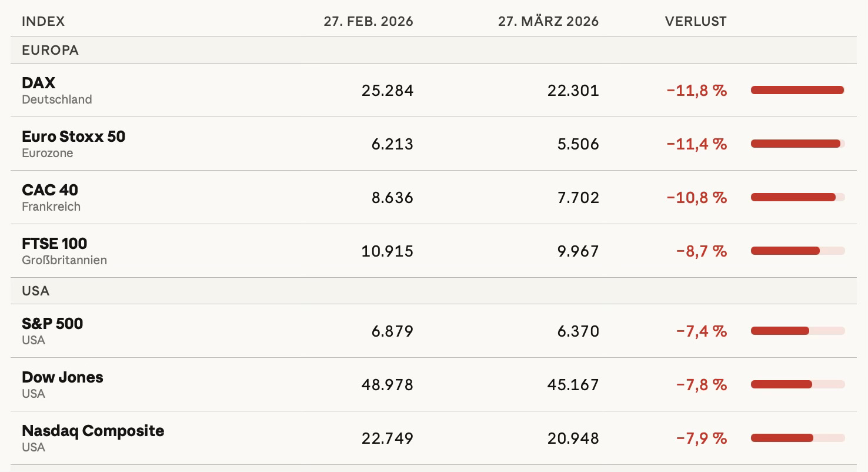Open the Nasdaq Composite entry
868x472 pixels.
pyautogui.click(x=93, y=431)
